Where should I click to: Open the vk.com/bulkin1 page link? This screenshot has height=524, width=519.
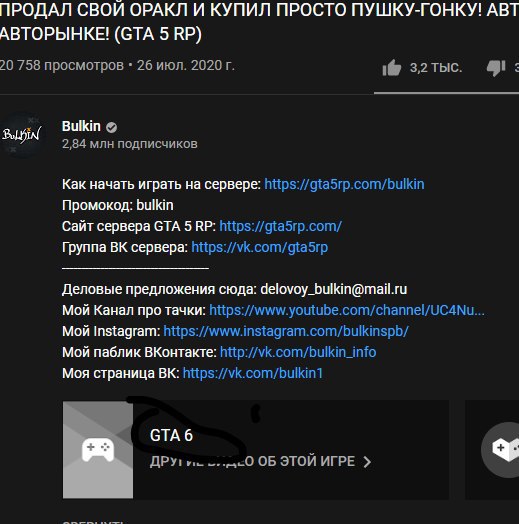pos(253,373)
